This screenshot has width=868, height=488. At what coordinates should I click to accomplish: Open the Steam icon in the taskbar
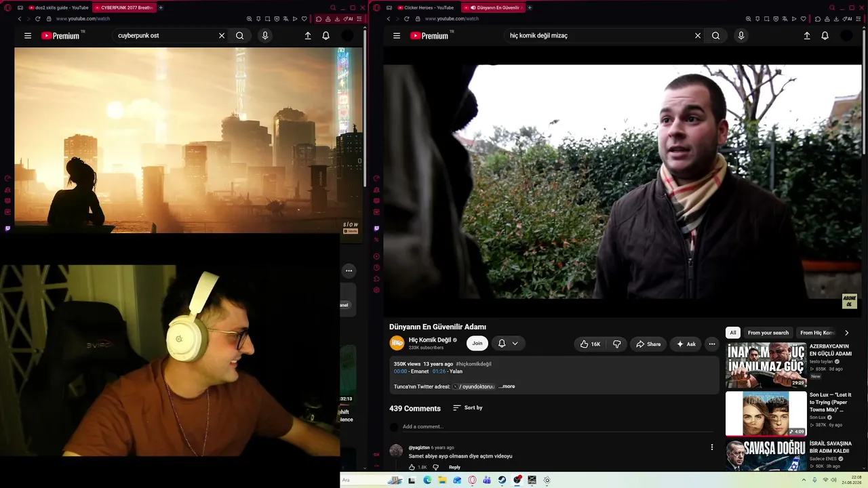coord(502,480)
